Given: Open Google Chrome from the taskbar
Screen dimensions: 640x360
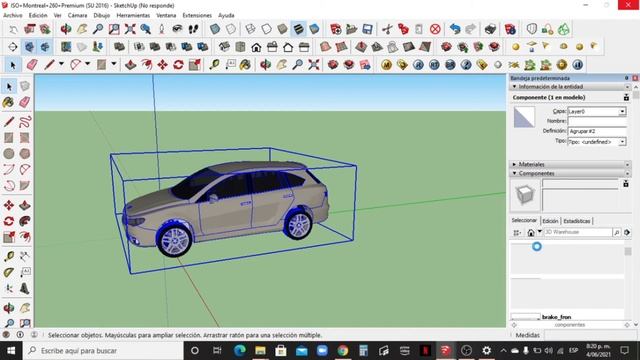Looking at the screenshot, I should click(x=343, y=350).
